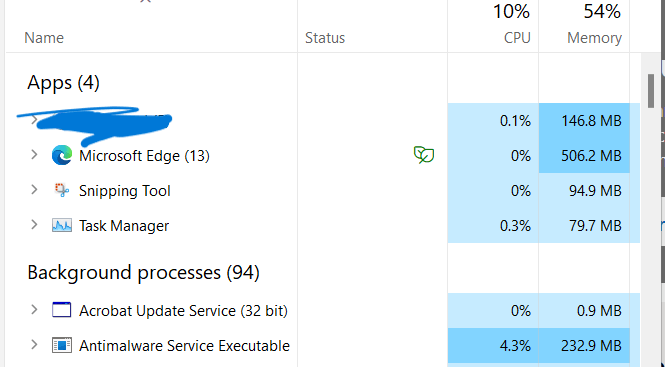Click the Microsoft Edge app icon
665x367 pixels.
tap(62, 155)
